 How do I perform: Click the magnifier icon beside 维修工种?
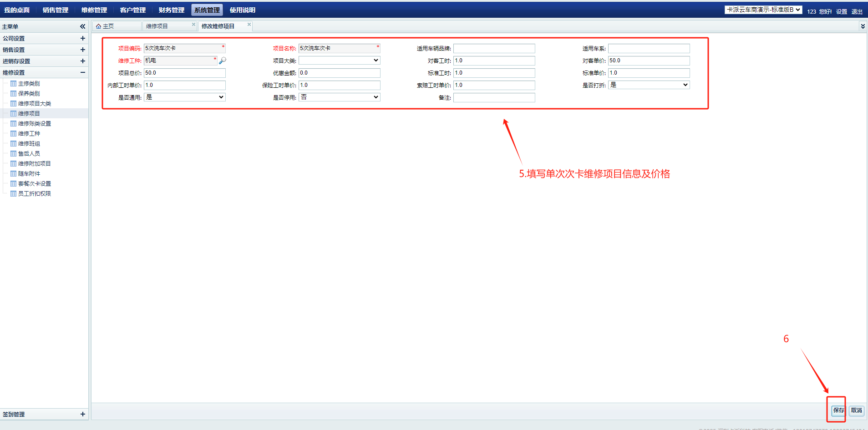click(223, 61)
